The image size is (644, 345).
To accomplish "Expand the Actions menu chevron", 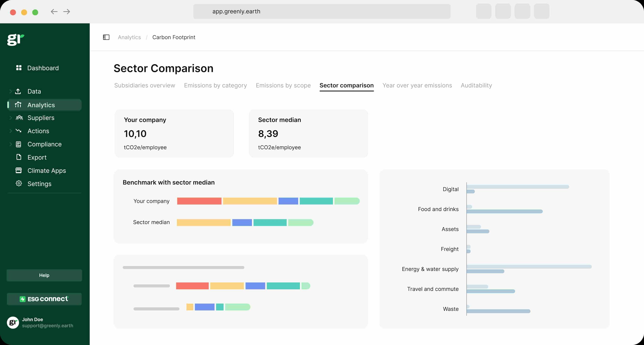I will (x=11, y=131).
